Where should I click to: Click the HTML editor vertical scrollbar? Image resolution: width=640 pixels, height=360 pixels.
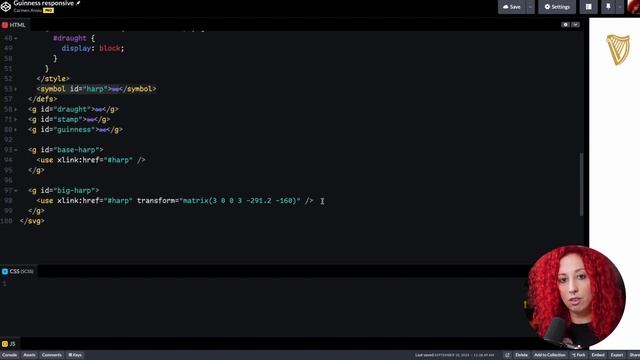(581, 184)
